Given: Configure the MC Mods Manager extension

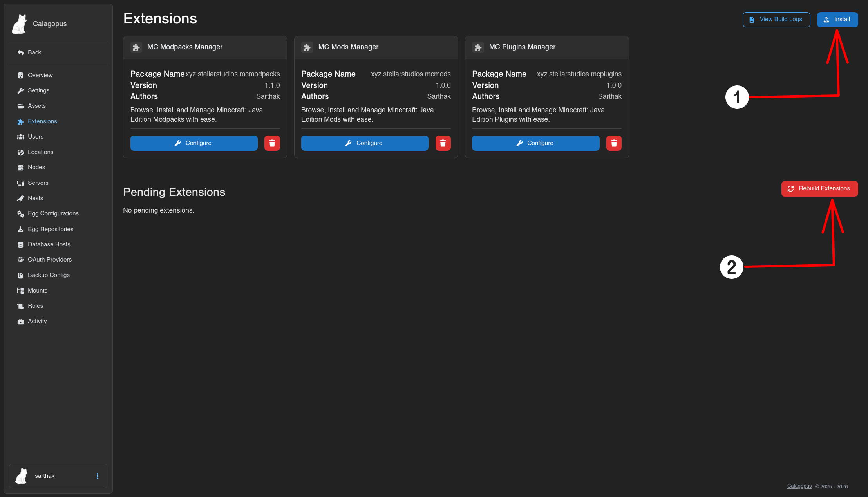Looking at the screenshot, I should point(364,143).
